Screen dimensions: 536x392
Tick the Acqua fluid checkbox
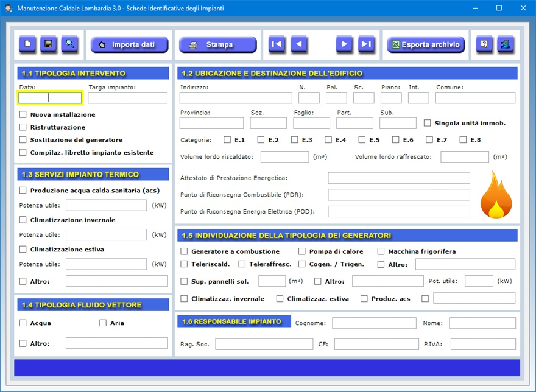[23, 323]
